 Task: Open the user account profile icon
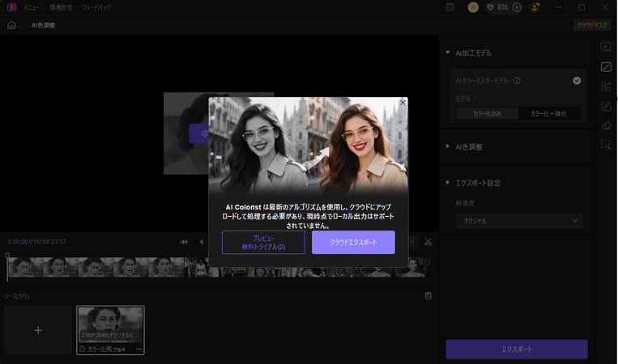[535, 7]
